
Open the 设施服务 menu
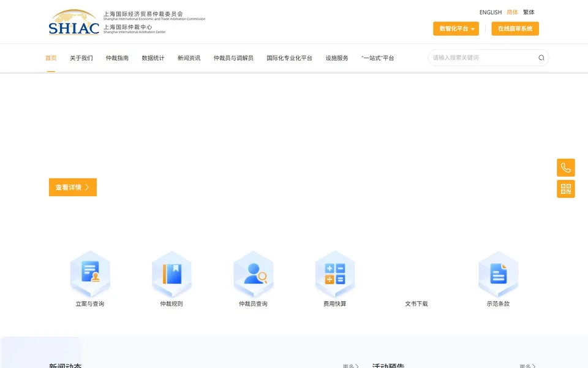tap(337, 58)
